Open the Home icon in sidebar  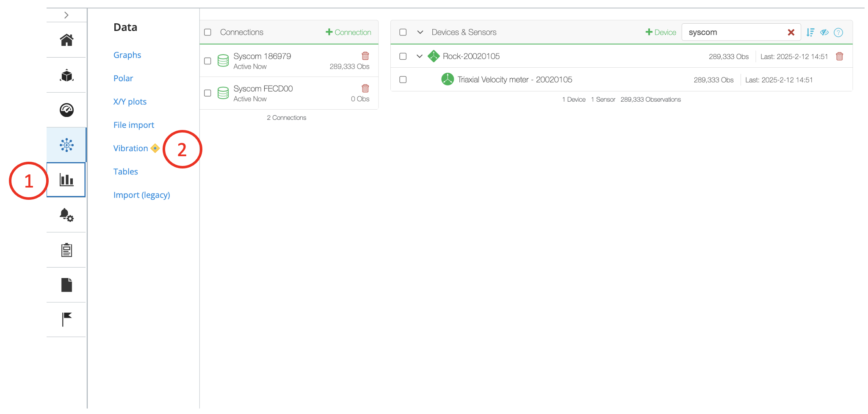point(66,40)
